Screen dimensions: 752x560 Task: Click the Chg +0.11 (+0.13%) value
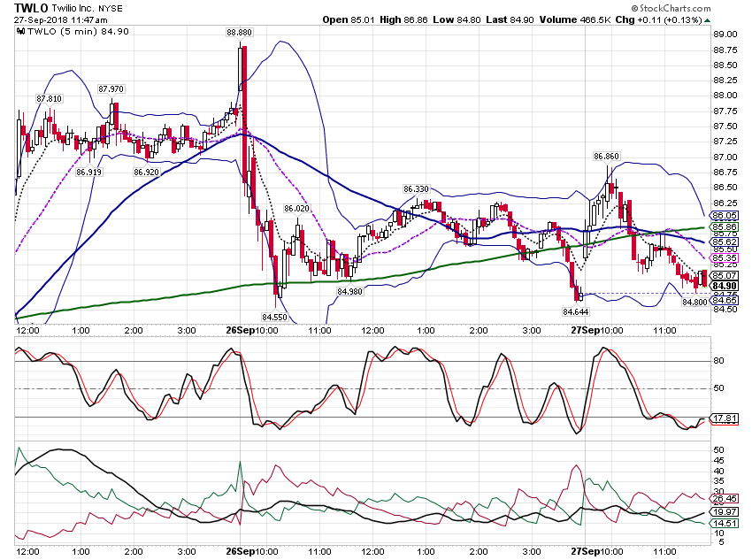click(x=659, y=19)
